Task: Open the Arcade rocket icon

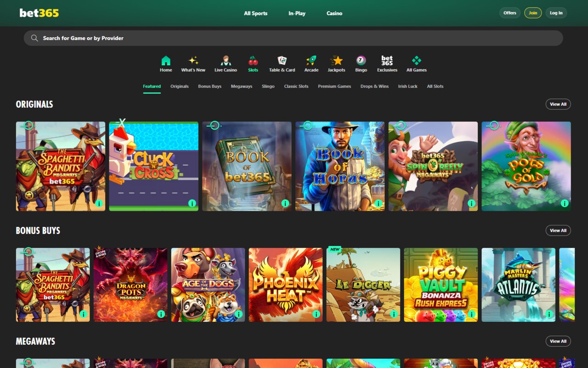Action: (311, 61)
